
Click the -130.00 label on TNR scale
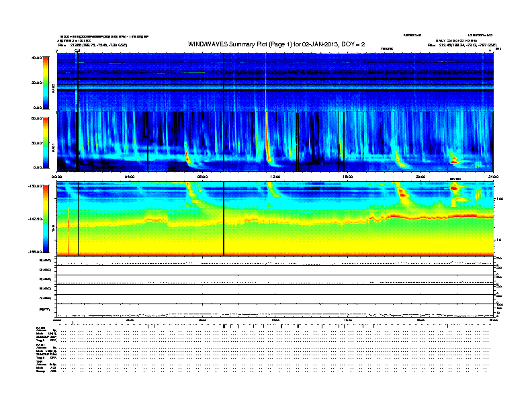pyautogui.click(x=35, y=186)
